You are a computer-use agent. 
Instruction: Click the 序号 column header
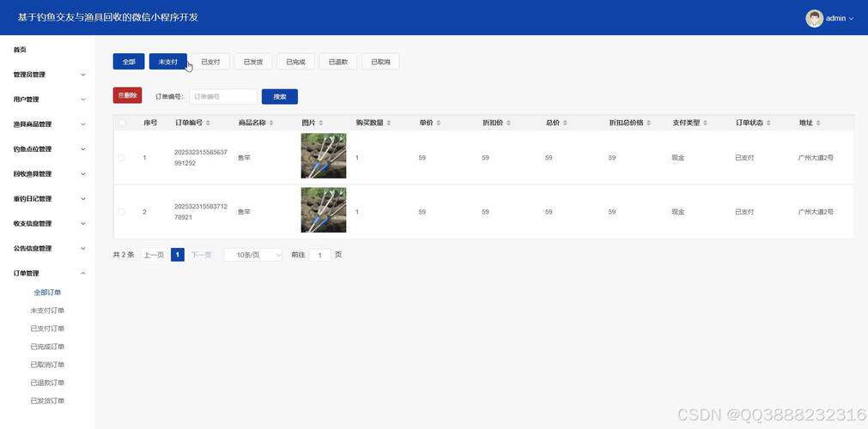tap(150, 123)
